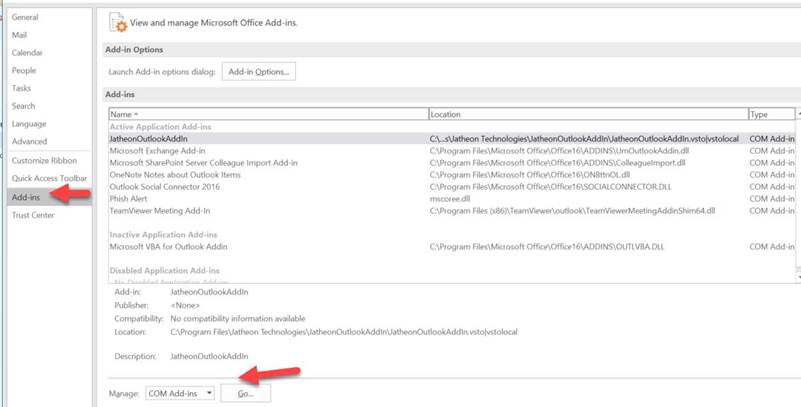Click the Go... button
Image resolution: width=801 pixels, height=407 pixels.
246,394
